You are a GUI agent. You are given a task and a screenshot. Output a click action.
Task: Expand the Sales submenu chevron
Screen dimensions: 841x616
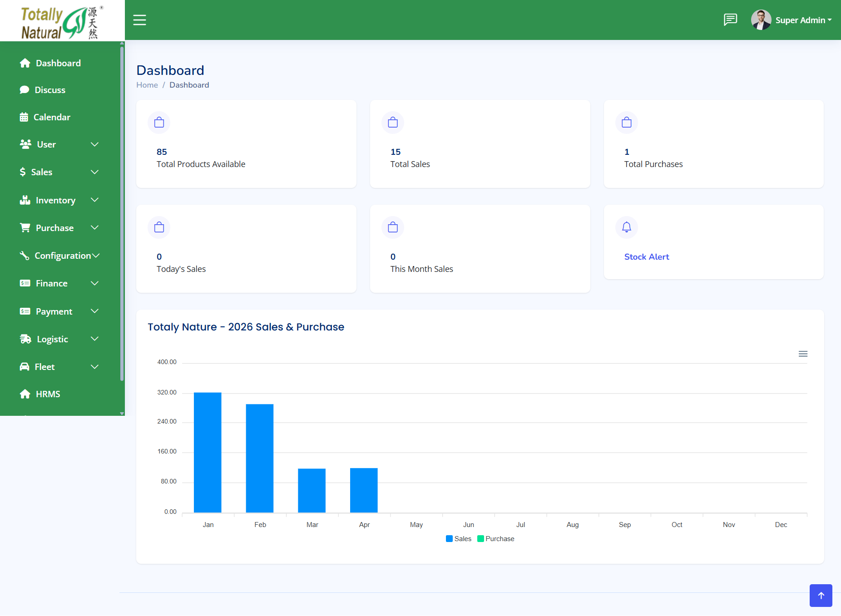(94, 172)
